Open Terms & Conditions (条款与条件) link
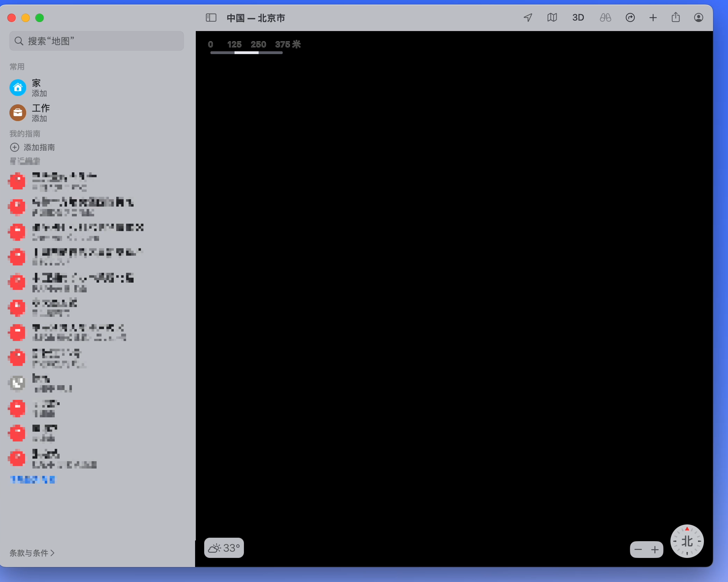The height and width of the screenshot is (582, 728). coord(32,553)
